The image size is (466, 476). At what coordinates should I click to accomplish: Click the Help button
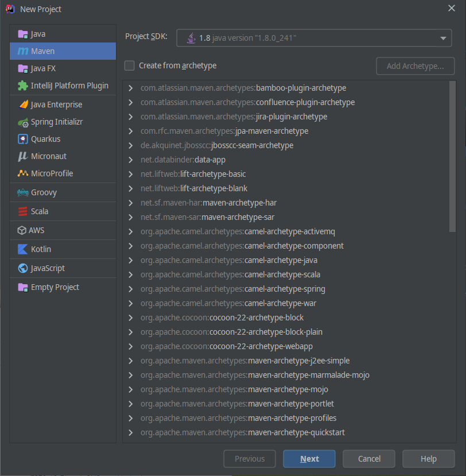[x=428, y=459]
